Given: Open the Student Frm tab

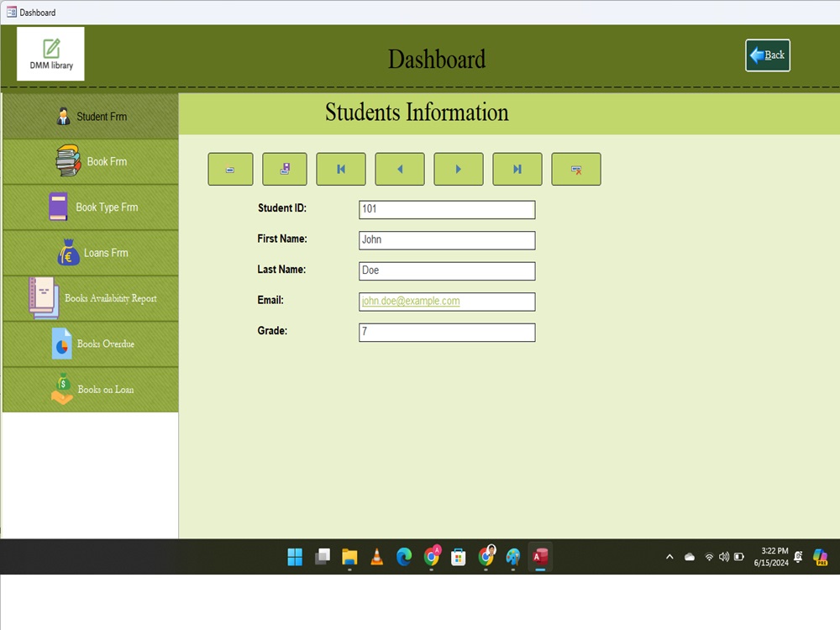Looking at the screenshot, I should tap(91, 116).
